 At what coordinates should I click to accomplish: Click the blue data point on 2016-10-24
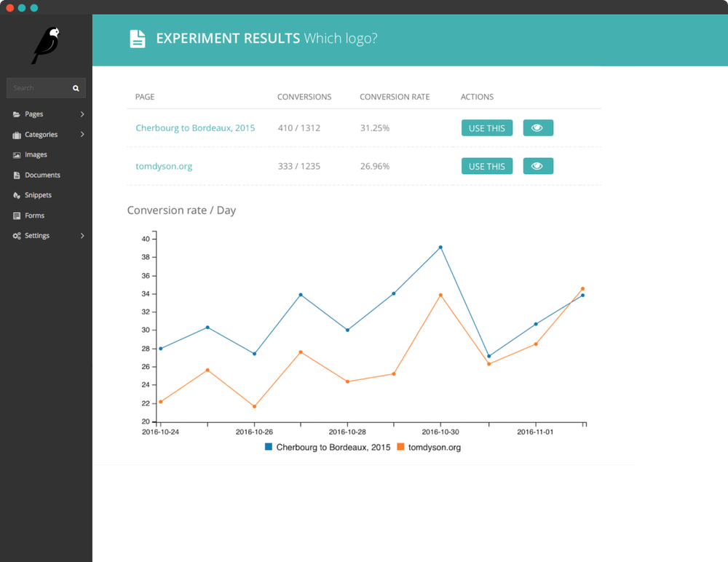pyautogui.click(x=161, y=349)
